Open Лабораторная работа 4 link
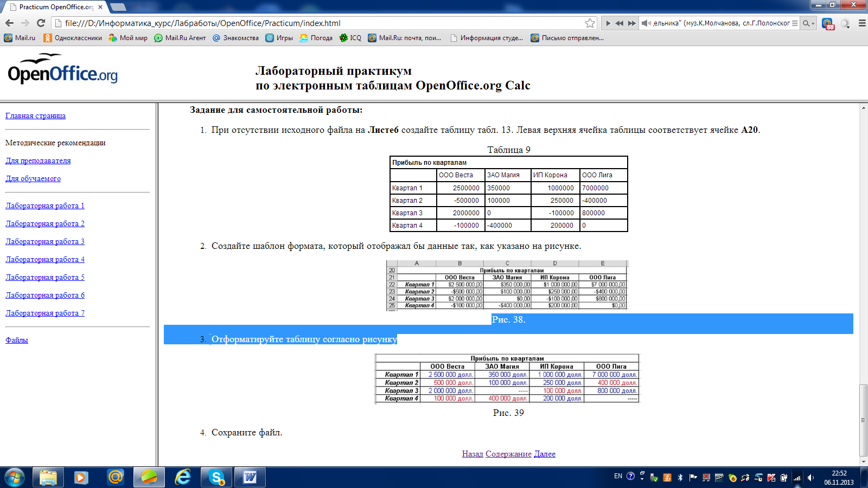The image size is (868, 488). 45,259
